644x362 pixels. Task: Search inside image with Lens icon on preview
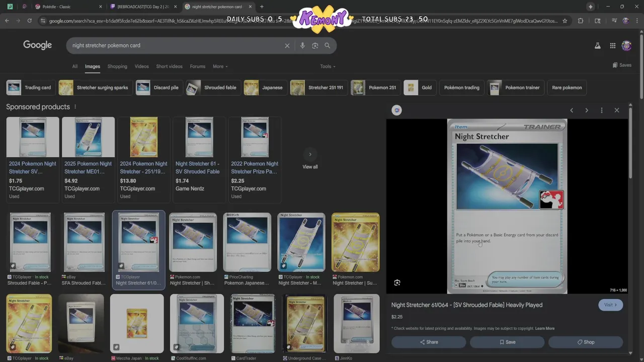pos(397,283)
